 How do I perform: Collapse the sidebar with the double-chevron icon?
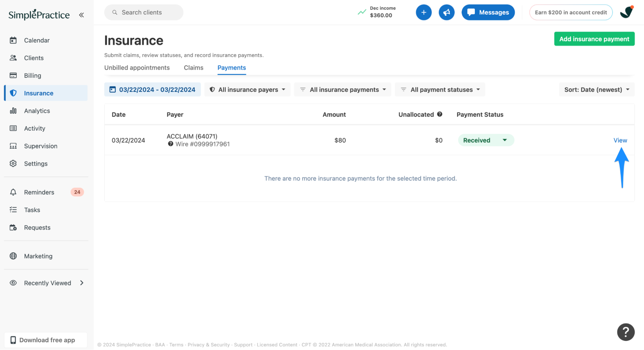click(82, 15)
